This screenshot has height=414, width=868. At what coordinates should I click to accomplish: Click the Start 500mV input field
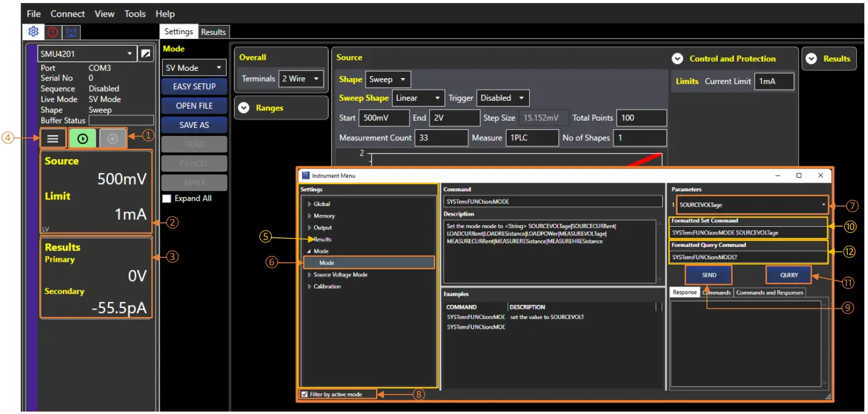[384, 118]
